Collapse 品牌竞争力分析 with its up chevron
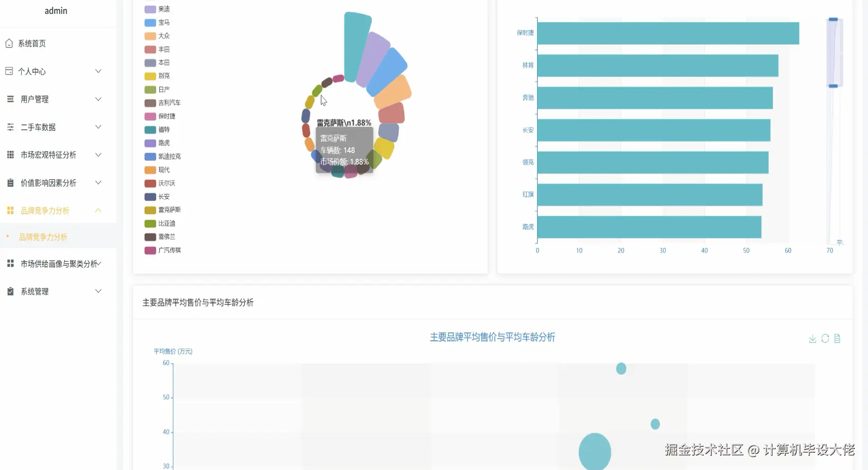This screenshot has height=470, width=868. (98, 210)
